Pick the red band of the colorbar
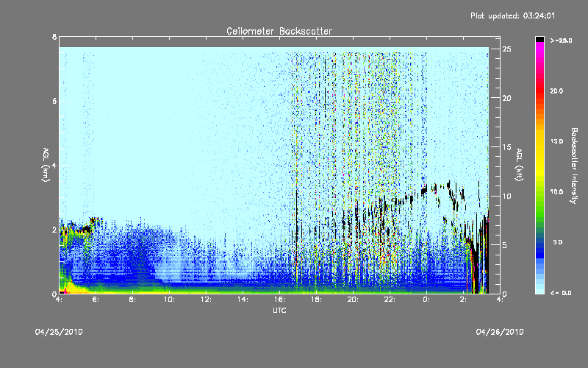588x368 pixels. [x=539, y=90]
